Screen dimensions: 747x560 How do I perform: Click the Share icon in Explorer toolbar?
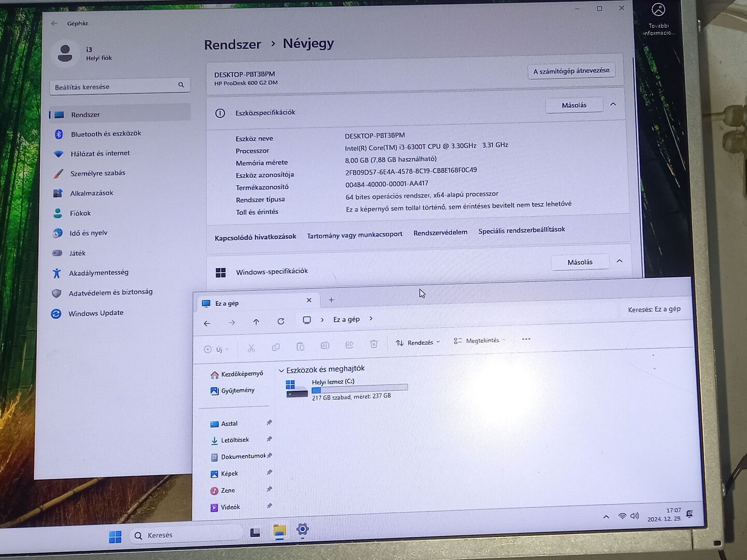coord(349,345)
